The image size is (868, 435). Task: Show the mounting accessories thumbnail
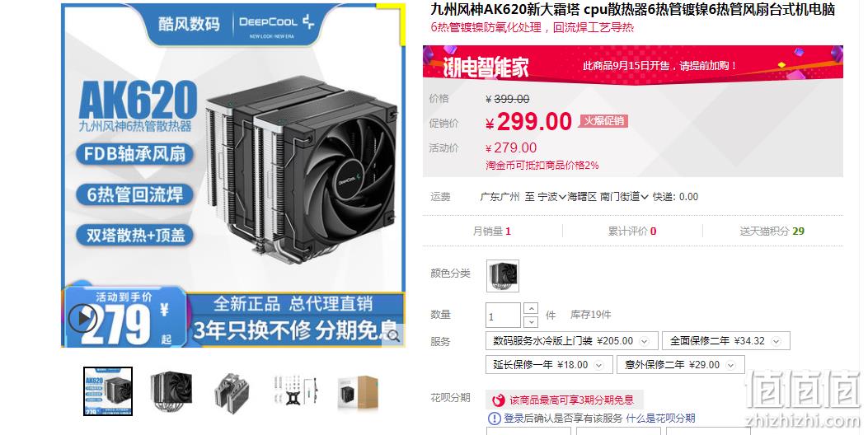pos(296,391)
